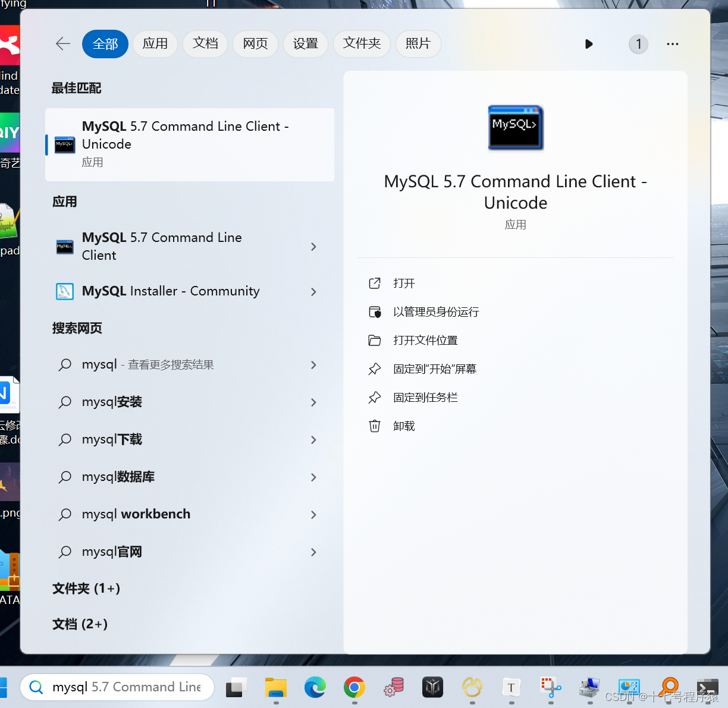Open the dark logo app in taskbar

[433, 688]
